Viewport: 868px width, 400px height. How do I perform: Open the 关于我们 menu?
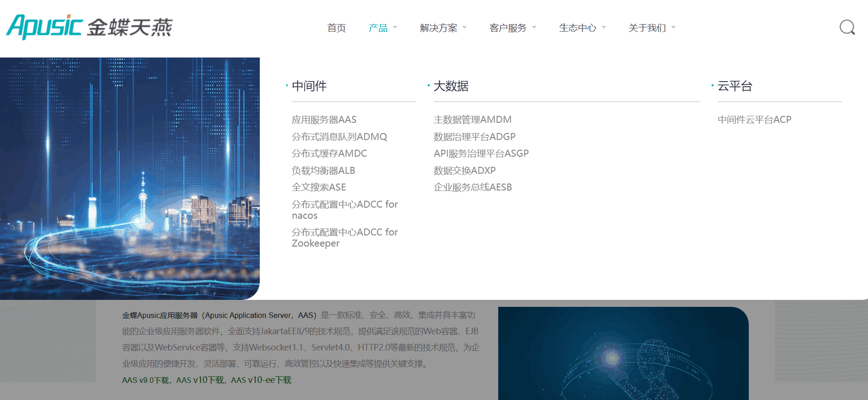[647, 28]
